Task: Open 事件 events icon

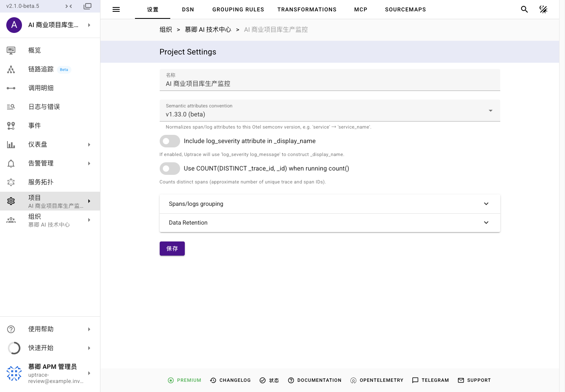Action: pyautogui.click(x=11, y=125)
